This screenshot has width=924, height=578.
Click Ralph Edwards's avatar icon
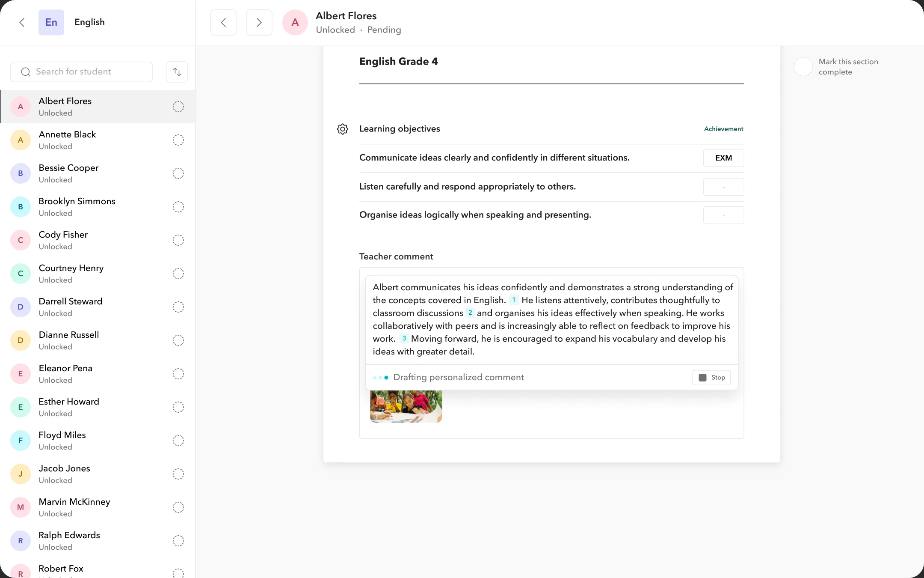[x=21, y=541]
